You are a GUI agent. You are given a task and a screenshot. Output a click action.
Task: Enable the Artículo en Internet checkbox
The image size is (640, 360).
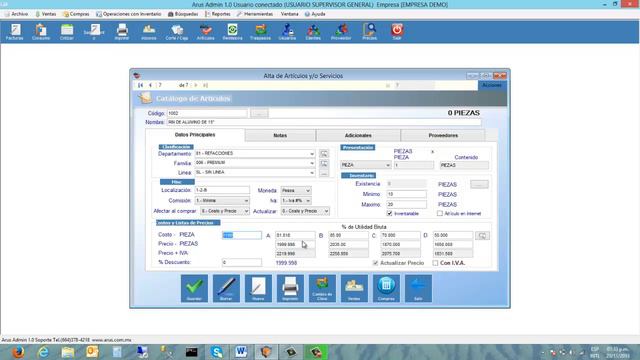(440, 213)
